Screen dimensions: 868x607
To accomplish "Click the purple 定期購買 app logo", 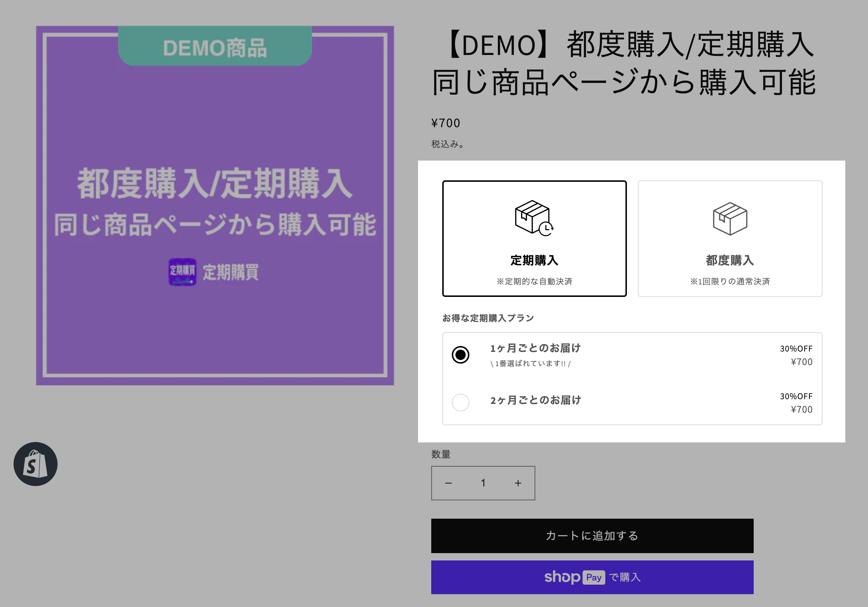I will click(182, 272).
